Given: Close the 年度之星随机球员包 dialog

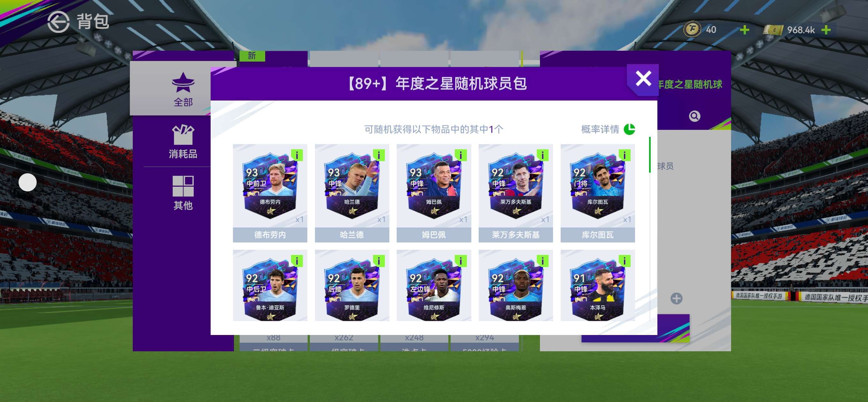Looking at the screenshot, I should (643, 79).
